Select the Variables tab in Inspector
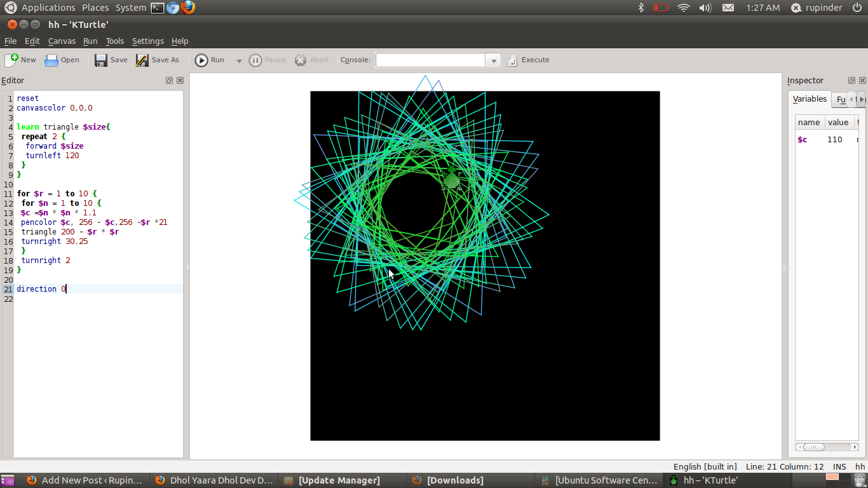The image size is (868, 488). 810,99
